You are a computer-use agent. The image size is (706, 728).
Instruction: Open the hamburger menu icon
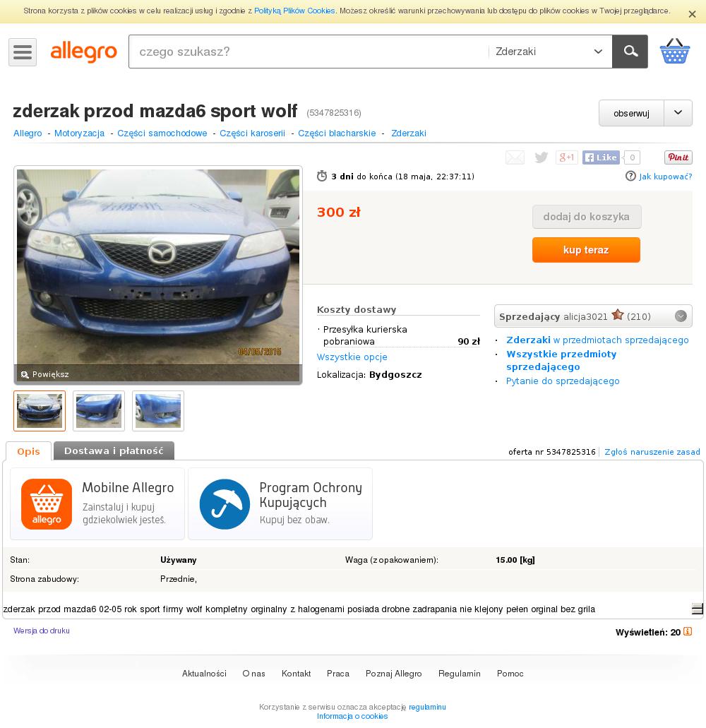click(23, 52)
